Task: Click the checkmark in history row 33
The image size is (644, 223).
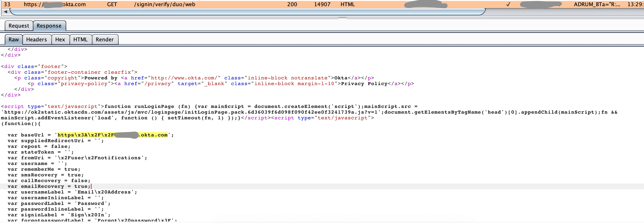Action: click(508, 4)
